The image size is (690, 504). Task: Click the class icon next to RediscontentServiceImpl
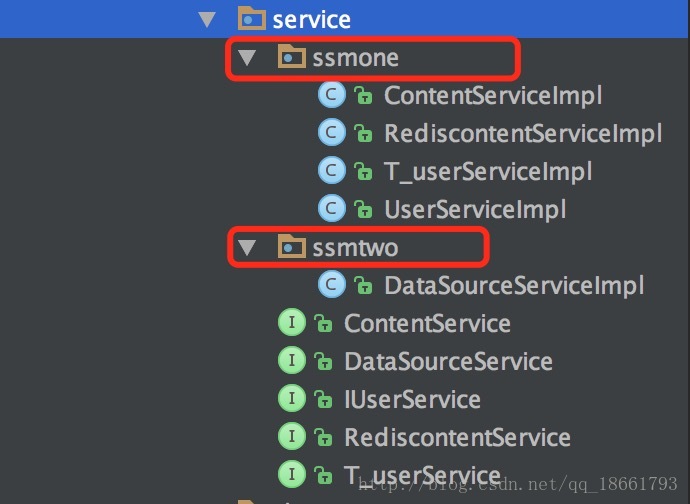point(331,133)
